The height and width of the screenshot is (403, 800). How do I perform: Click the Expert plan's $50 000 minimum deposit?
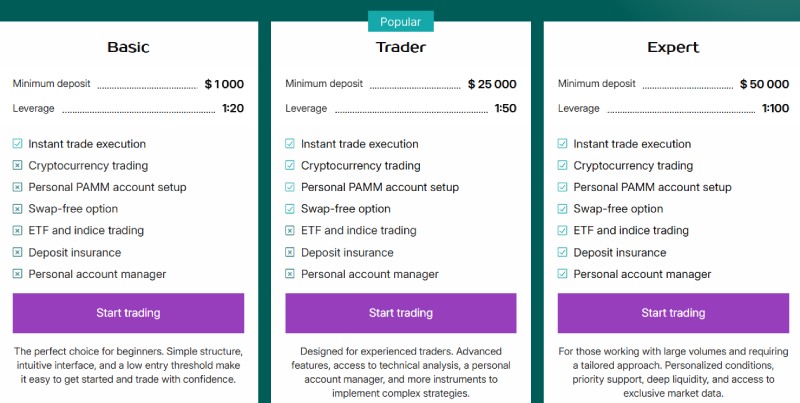(x=764, y=84)
